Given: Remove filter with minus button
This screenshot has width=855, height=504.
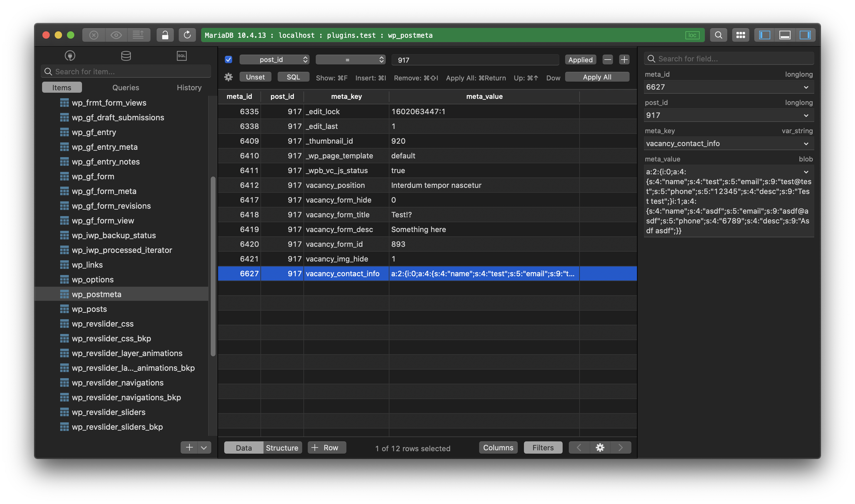Looking at the screenshot, I should pos(607,60).
